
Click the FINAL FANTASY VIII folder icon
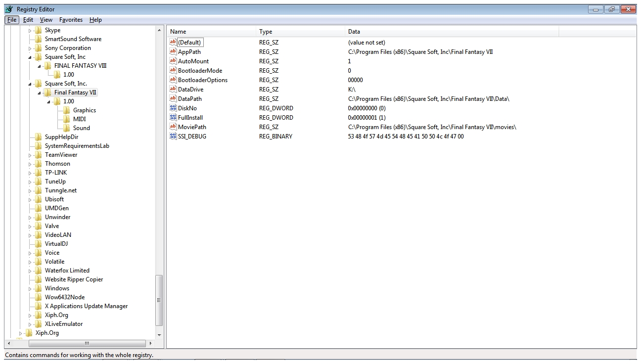[x=48, y=66]
